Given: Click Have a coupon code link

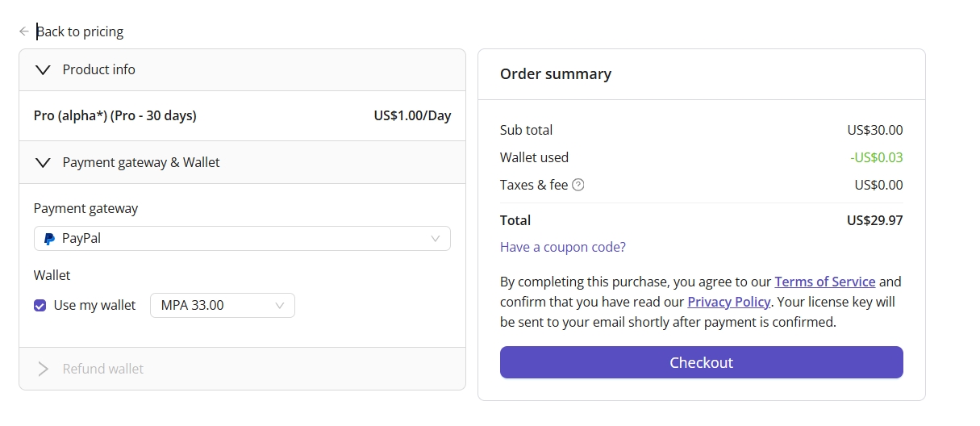Looking at the screenshot, I should tap(562, 247).
